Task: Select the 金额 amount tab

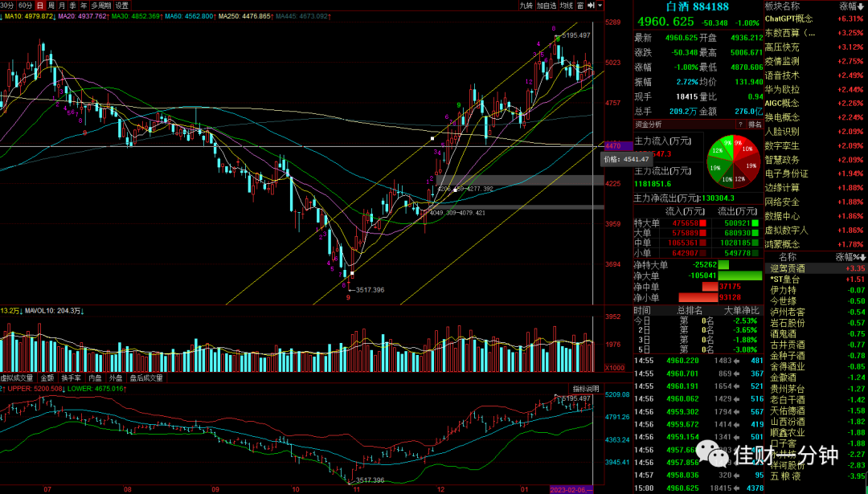Action: pos(47,378)
